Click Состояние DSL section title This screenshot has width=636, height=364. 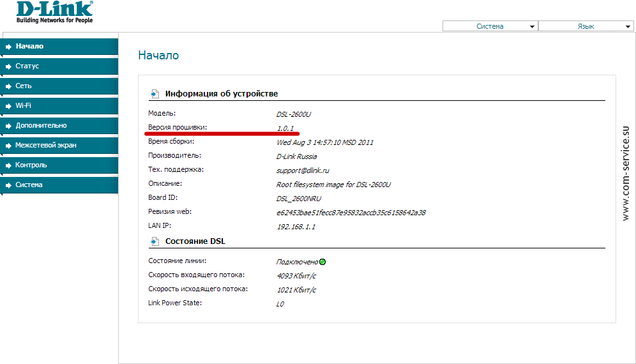coord(195,241)
